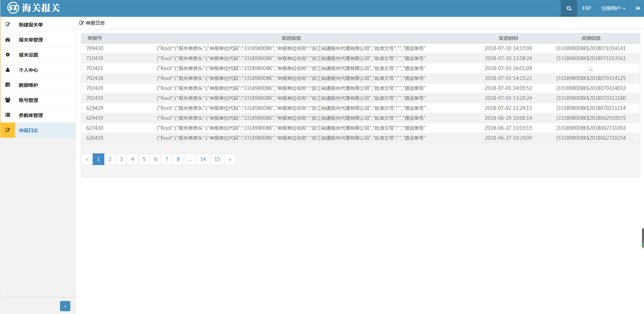Click send time 2018-07-10 14:17:09
This screenshot has height=314, width=644.
508,48
